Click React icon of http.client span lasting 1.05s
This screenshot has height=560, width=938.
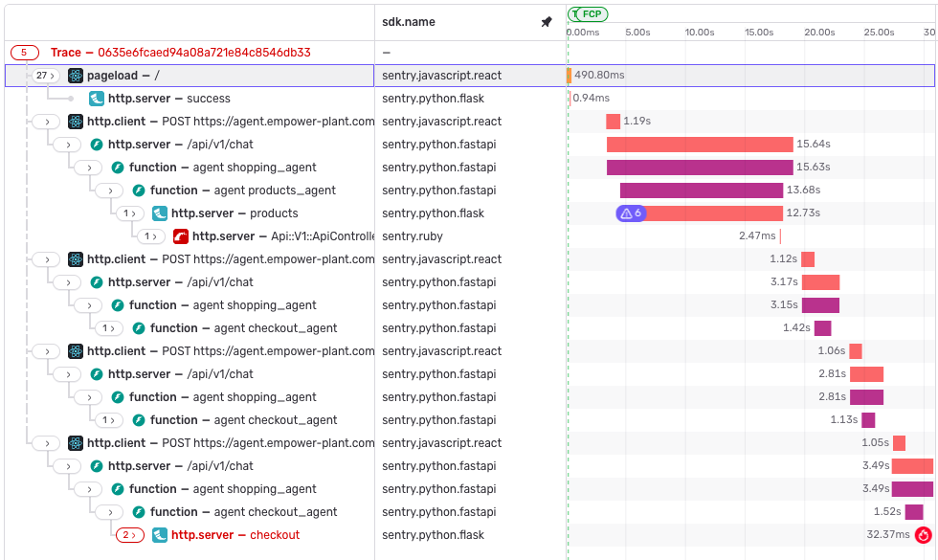coord(76,442)
